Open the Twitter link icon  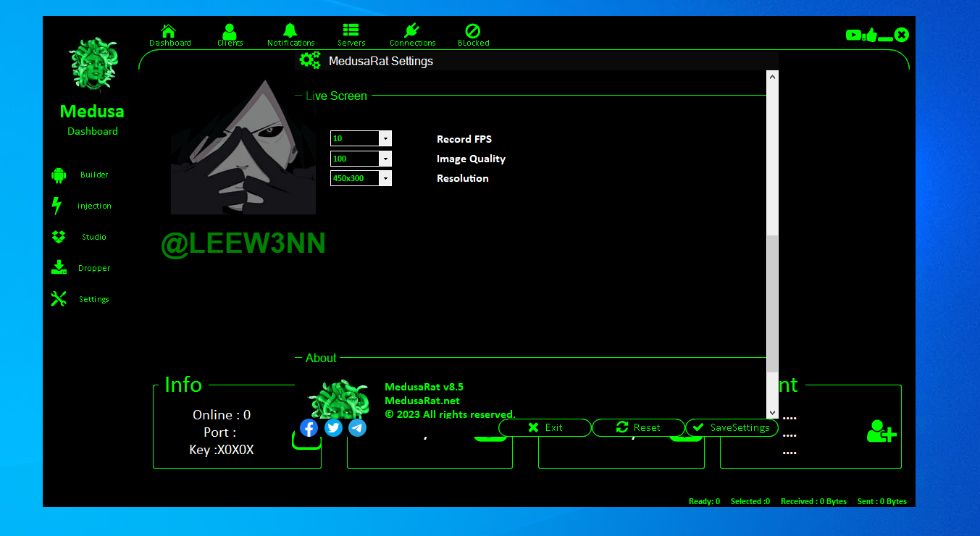(333, 427)
